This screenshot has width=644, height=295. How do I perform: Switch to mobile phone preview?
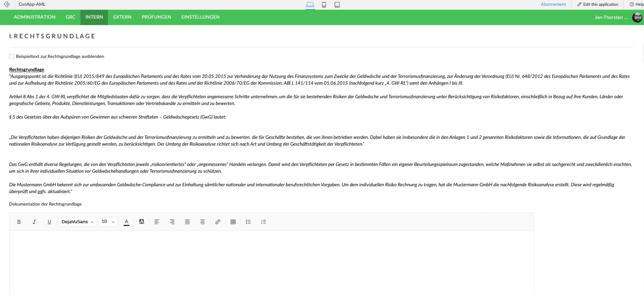[324, 5]
